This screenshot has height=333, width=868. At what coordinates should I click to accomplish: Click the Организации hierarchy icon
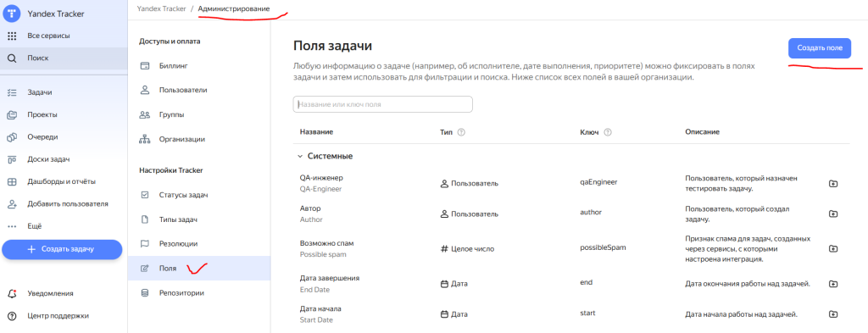coord(145,140)
